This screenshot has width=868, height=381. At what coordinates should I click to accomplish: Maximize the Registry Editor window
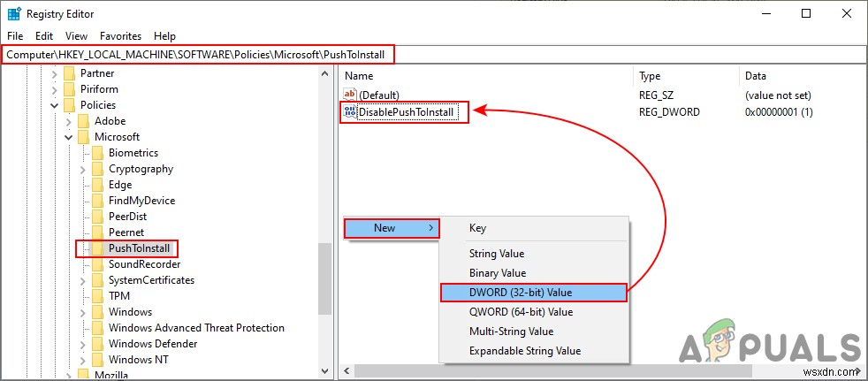click(x=806, y=14)
